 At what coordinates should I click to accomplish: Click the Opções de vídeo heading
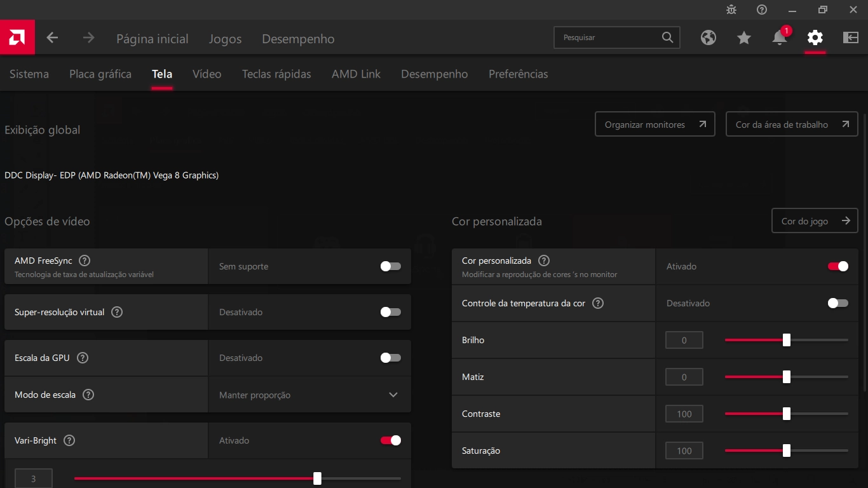pos(47,222)
